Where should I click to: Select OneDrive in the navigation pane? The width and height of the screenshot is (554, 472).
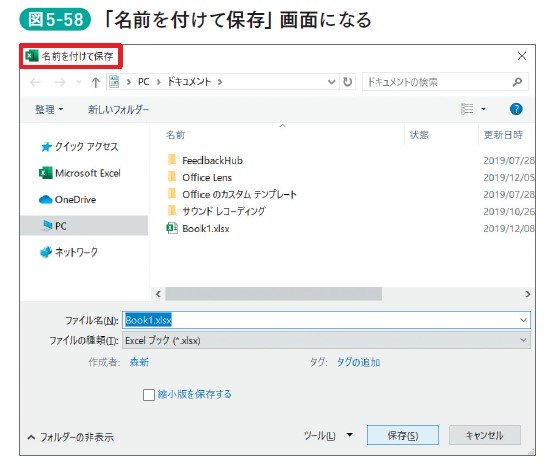pyautogui.click(x=67, y=200)
